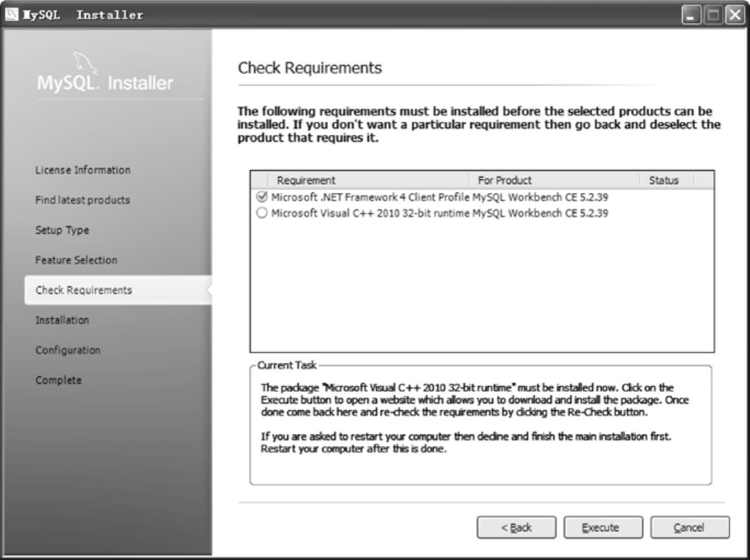Viewport: 750px width, 560px height.
Task: Select the Visual C++ 2010 runtime radio
Action: [262, 213]
